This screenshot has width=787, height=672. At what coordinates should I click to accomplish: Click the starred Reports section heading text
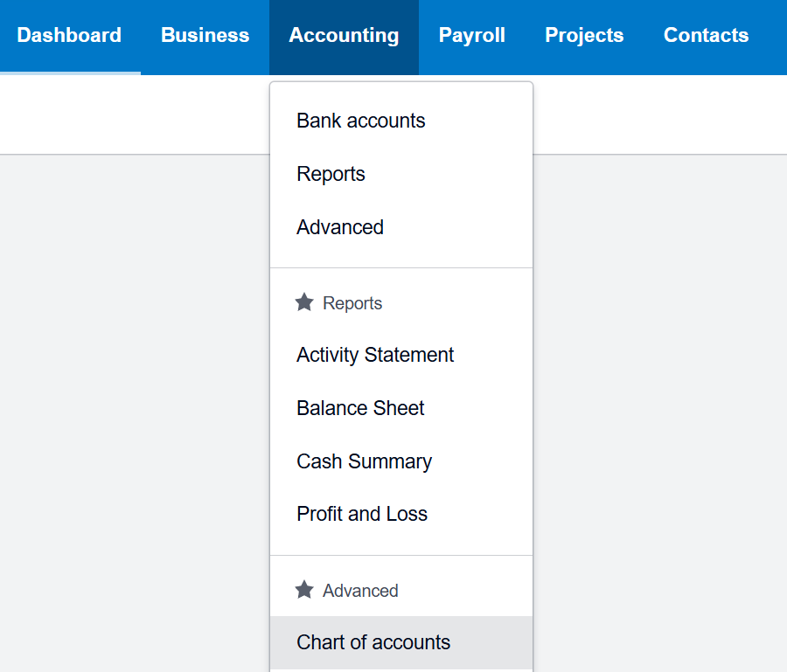(x=352, y=303)
